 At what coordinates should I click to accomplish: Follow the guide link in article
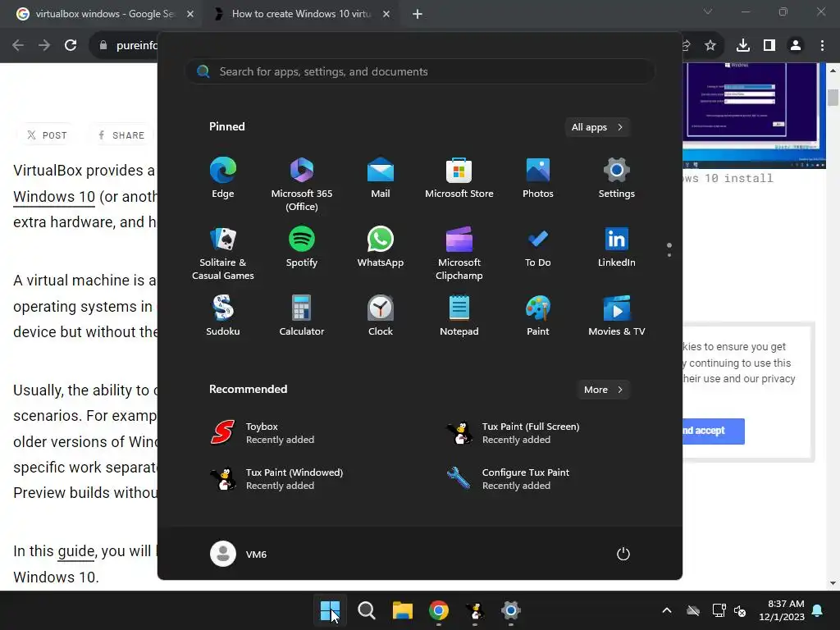[x=76, y=551]
